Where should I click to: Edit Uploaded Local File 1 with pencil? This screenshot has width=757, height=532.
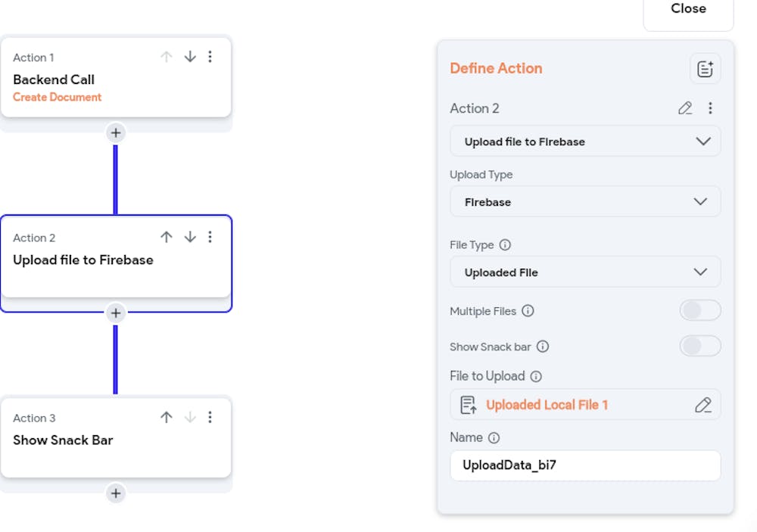702,405
